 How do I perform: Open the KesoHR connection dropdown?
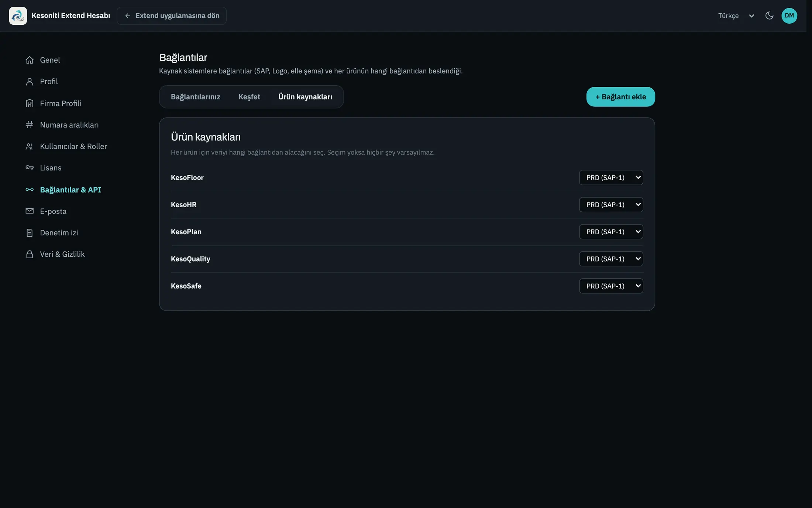(x=611, y=205)
